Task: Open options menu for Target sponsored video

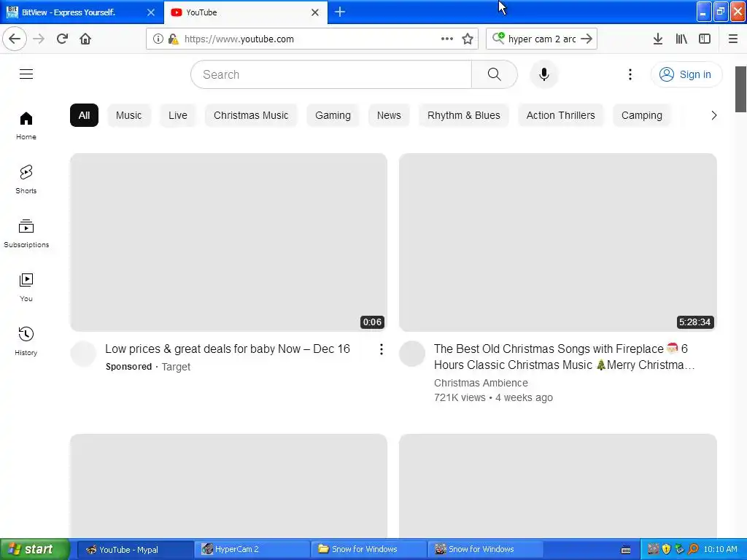Action: tap(381, 349)
